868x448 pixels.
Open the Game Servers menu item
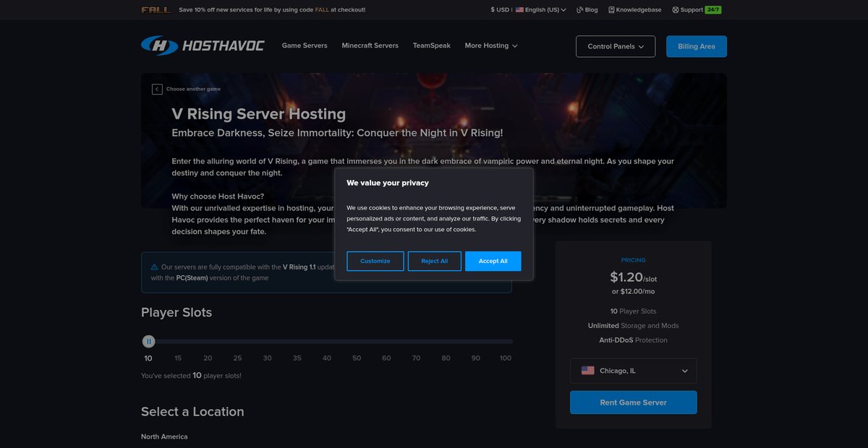[305, 46]
